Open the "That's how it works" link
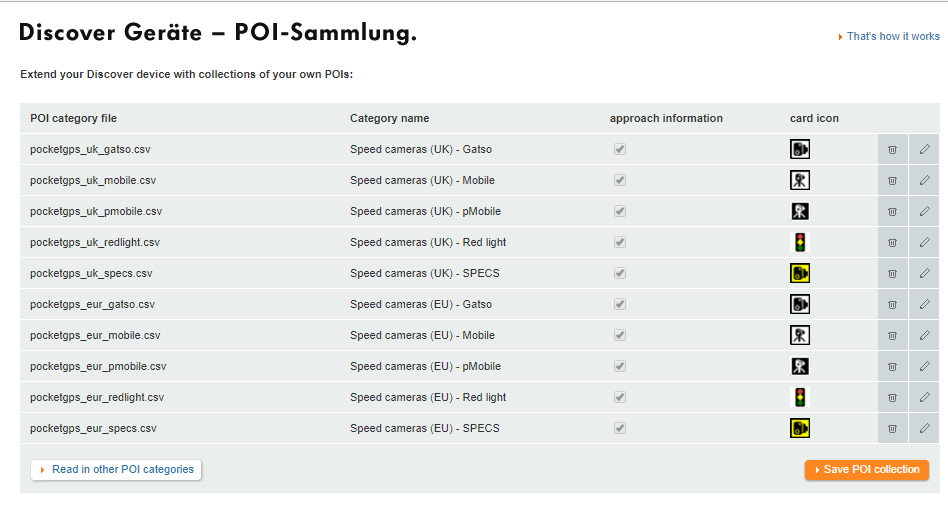Viewport: 948px width, 505px height. coord(893,36)
